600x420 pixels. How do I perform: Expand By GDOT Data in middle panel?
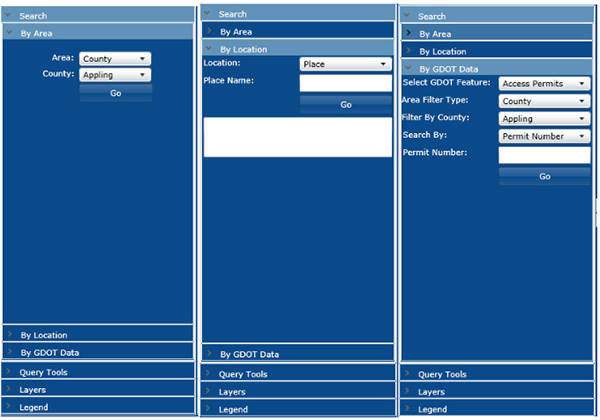[x=298, y=354]
